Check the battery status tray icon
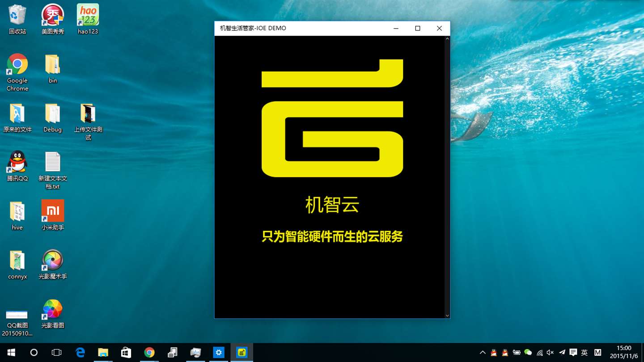This screenshot has height=362, width=644. tap(517, 353)
